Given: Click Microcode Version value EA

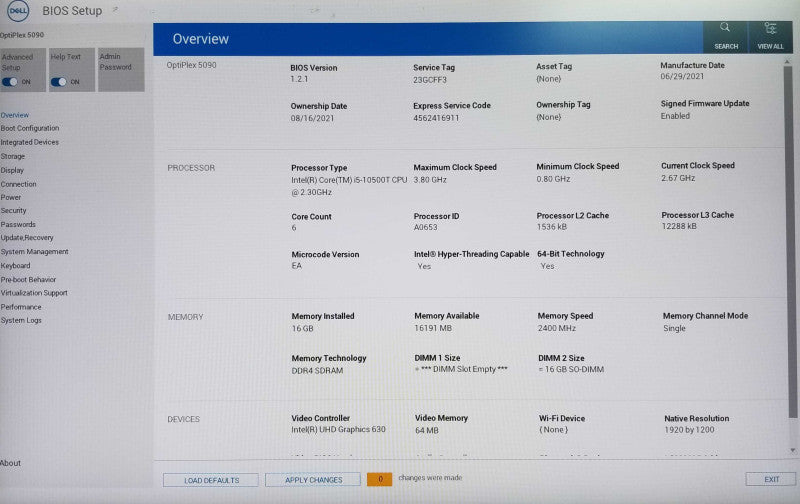Looking at the screenshot, I should [296, 266].
